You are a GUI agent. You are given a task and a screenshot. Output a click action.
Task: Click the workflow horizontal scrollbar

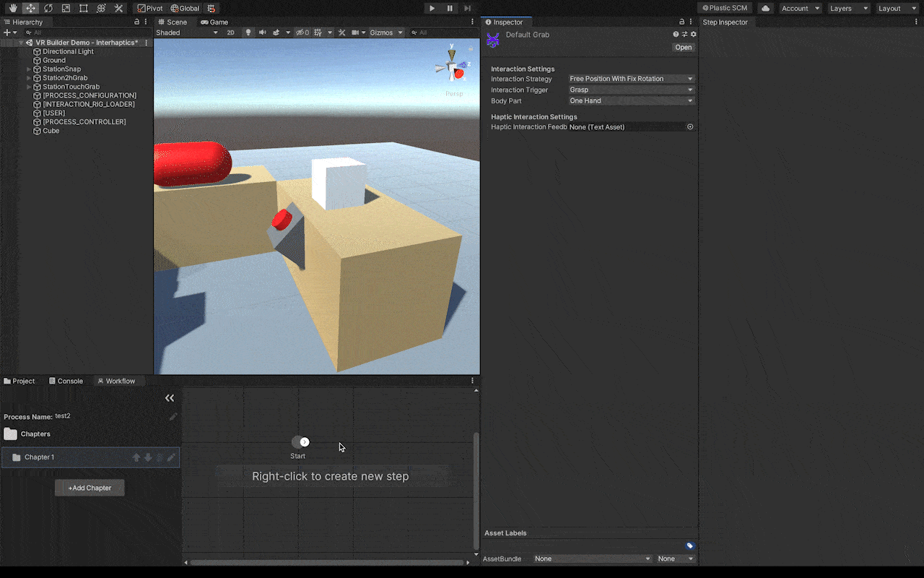point(327,562)
